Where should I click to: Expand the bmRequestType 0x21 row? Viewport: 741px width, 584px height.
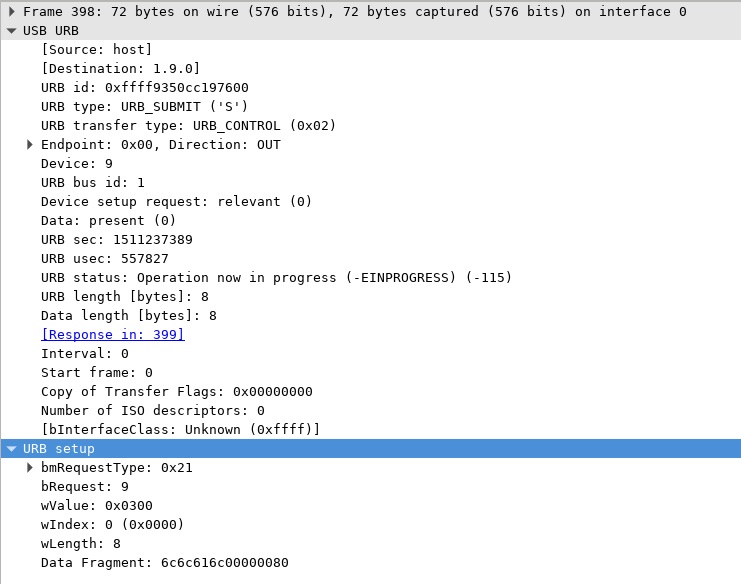(x=30, y=467)
